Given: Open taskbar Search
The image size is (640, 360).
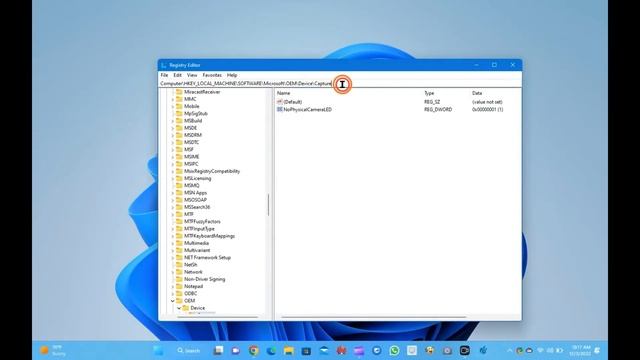Looking at the screenshot, I should pos(189,351).
